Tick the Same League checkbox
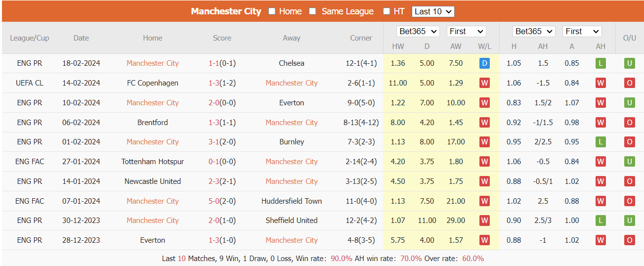 pos(312,11)
